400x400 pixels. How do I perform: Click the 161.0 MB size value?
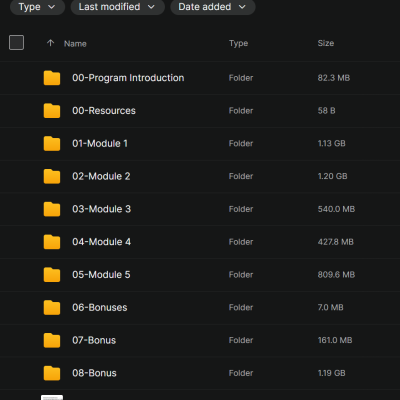(335, 340)
